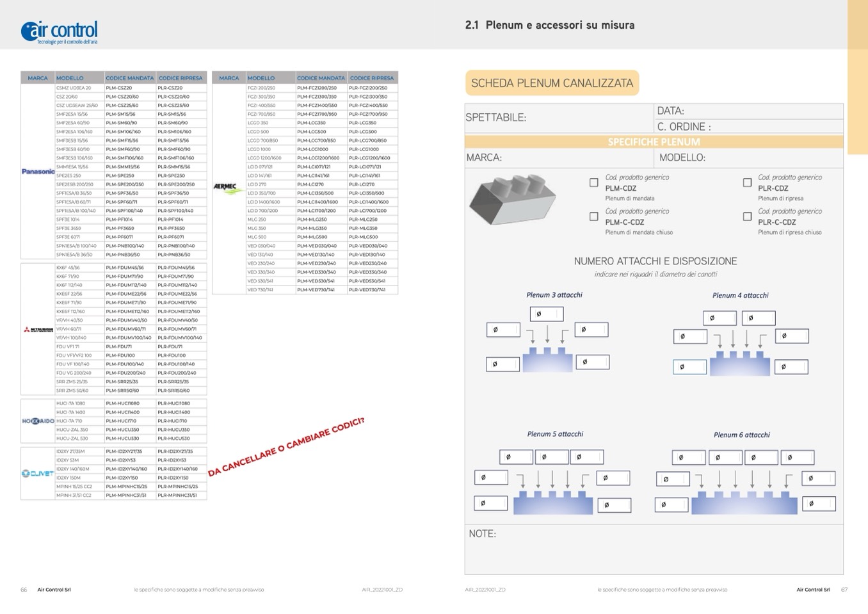The width and height of the screenshot is (868, 614).
Task: Tick the PLR-CDZ plenum di ripresa checkbox
Action: point(747,183)
